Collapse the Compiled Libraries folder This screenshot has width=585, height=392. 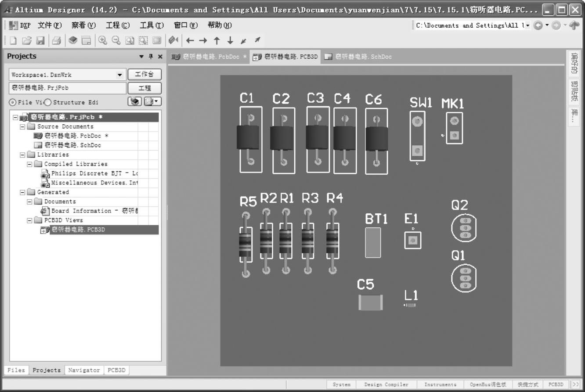pyautogui.click(x=30, y=164)
